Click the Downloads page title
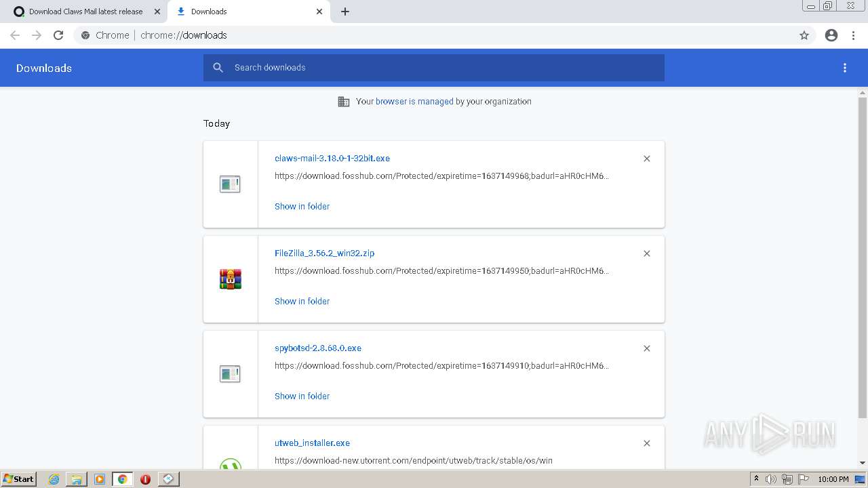 point(44,68)
